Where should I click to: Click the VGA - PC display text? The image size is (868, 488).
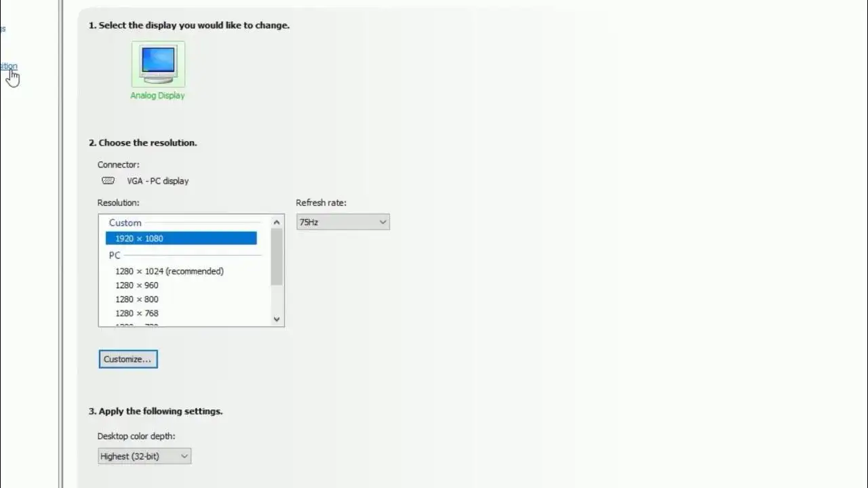click(157, 181)
